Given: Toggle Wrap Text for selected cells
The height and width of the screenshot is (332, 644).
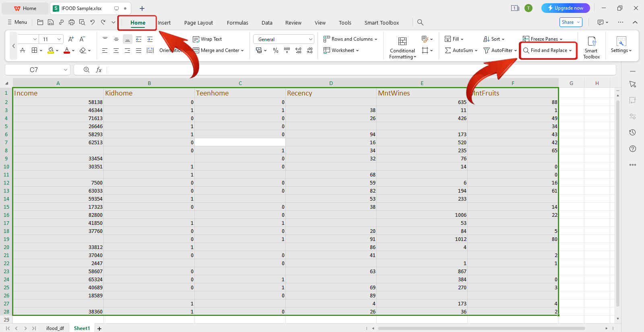Looking at the screenshot, I should click(207, 39).
